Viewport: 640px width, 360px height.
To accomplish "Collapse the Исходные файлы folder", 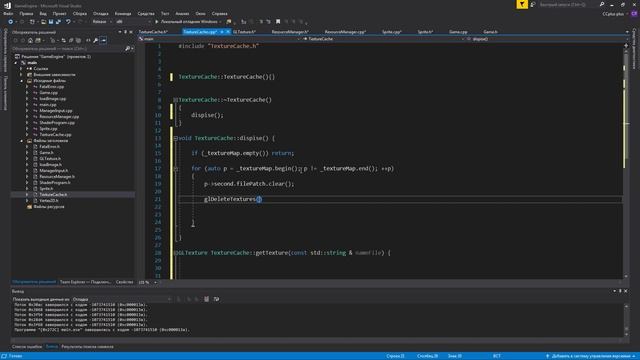I will pyautogui.click(x=22, y=81).
